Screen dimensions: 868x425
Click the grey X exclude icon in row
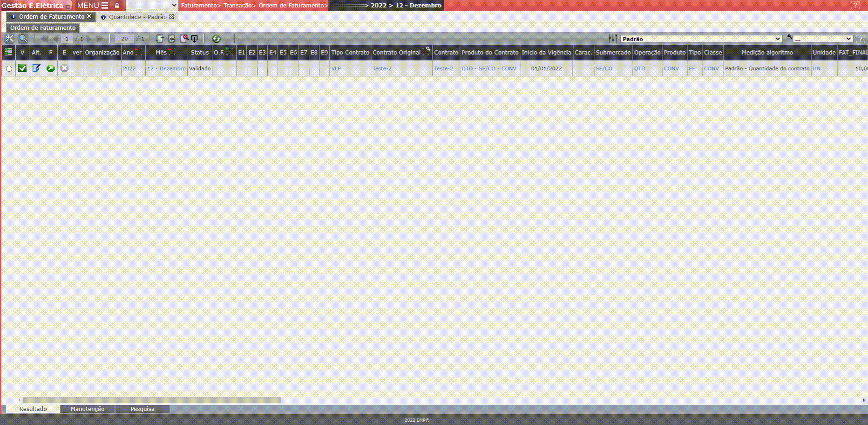tap(64, 69)
